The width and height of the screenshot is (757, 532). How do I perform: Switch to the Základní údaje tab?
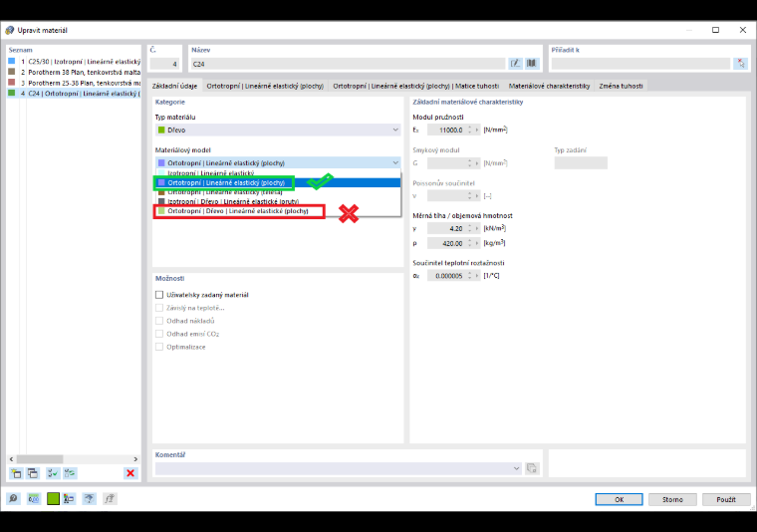coord(174,86)
